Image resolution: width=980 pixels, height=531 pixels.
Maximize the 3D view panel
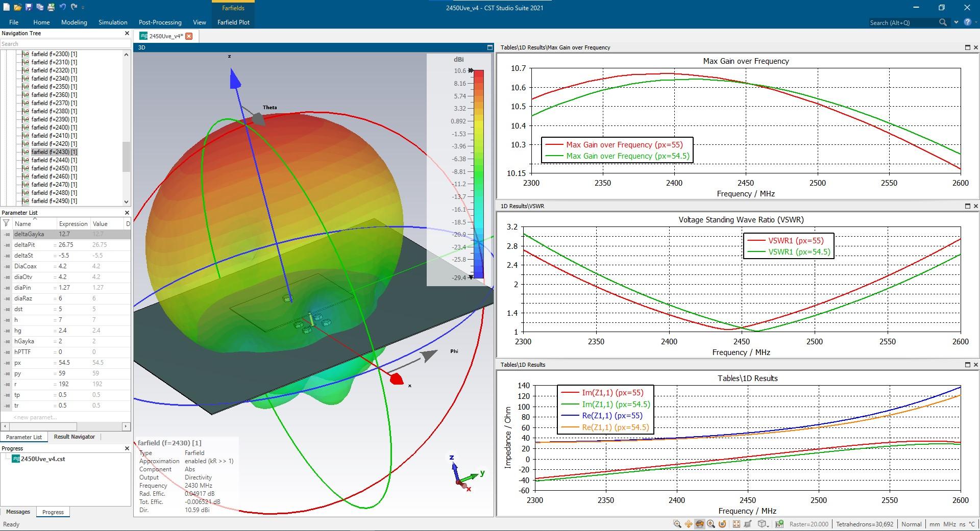coord(489,47)
